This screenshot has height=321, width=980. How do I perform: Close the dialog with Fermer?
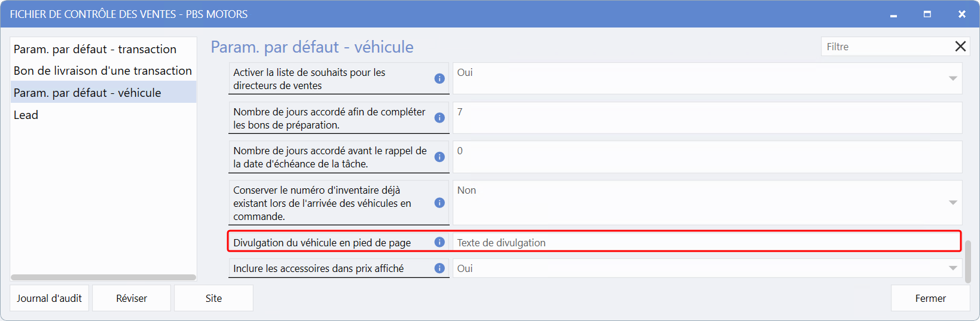coord(930,298)
